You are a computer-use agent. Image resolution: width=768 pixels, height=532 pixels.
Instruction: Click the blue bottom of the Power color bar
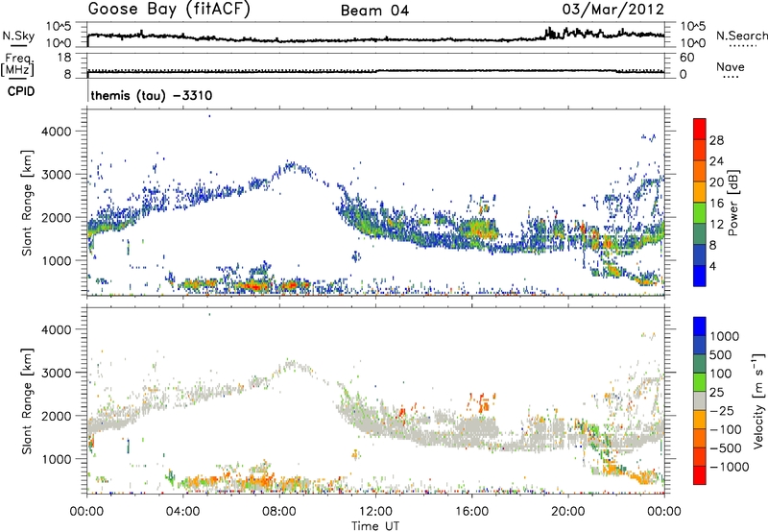[700, 277]
